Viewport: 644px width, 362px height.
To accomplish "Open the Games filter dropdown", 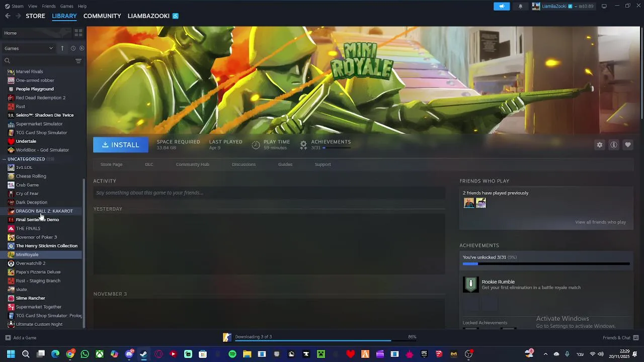I will (x=29, y=48).
